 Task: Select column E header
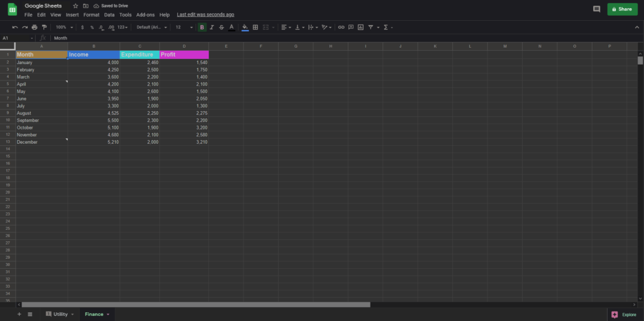226,46
